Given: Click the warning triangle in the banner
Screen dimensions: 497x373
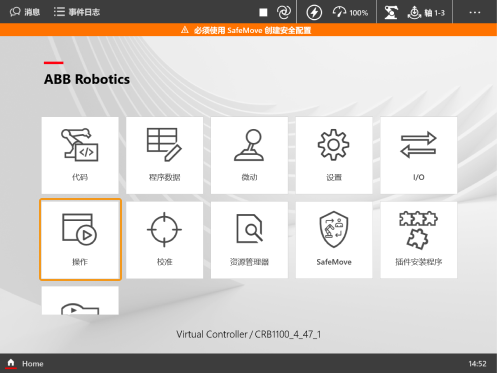Looking at the screenshot, I should (x=185, y=30).
